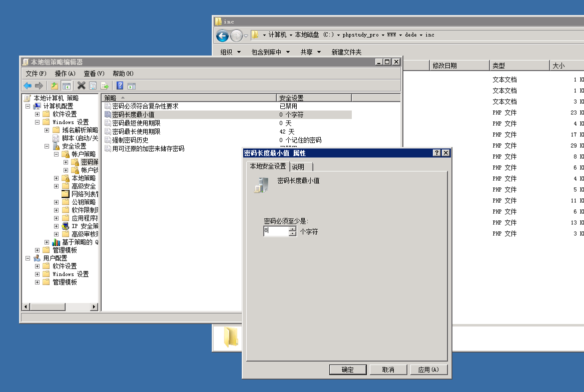584x392 pixels.
Task: Click dede in the Explorer breadcrumb
Action: 411,34
